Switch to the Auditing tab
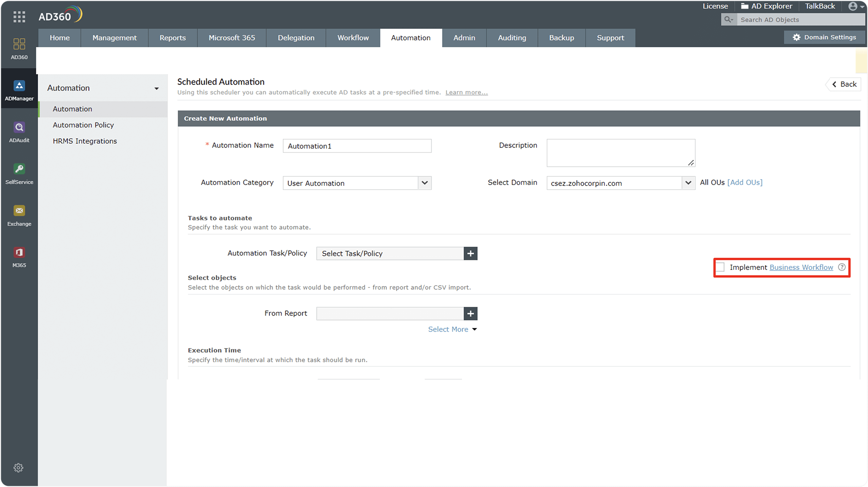Screen dimensions: 868x487 tap(512, 38)
